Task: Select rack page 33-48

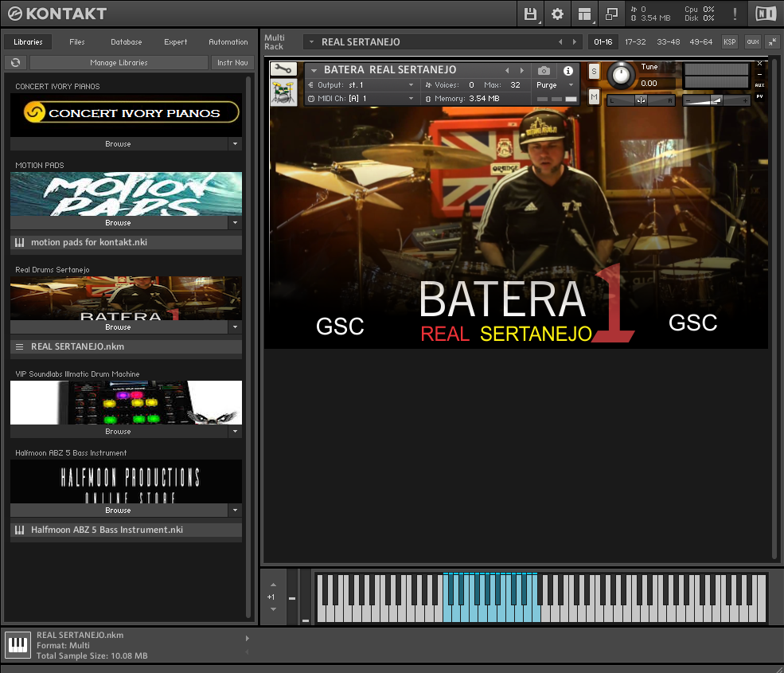Action: point(669,42)
